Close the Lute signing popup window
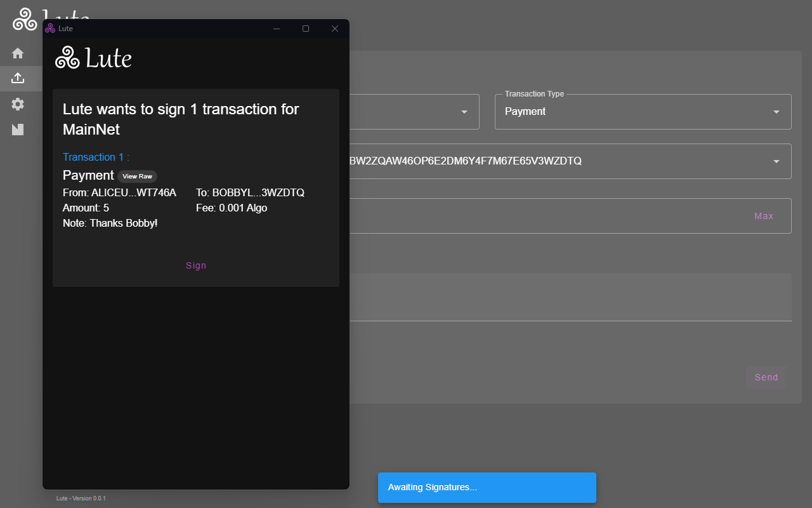812x508 pixels. (x=335, y=29)
